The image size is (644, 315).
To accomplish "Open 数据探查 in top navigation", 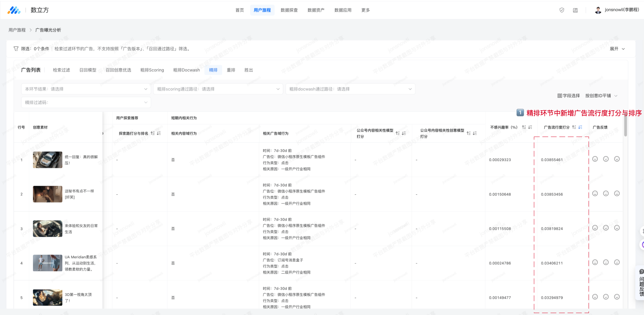I will tap(289, 10).
